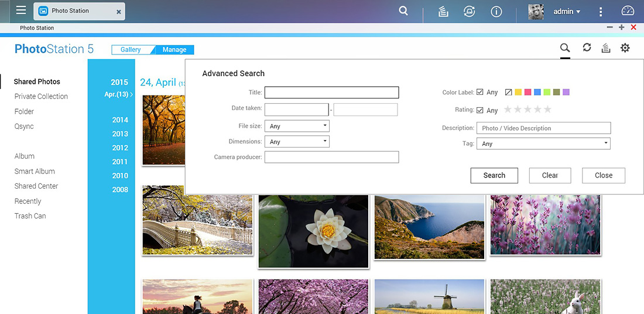Open the Dimensions dropdown
This screenshot has height=314, width=644.
[x=297, y=141]
